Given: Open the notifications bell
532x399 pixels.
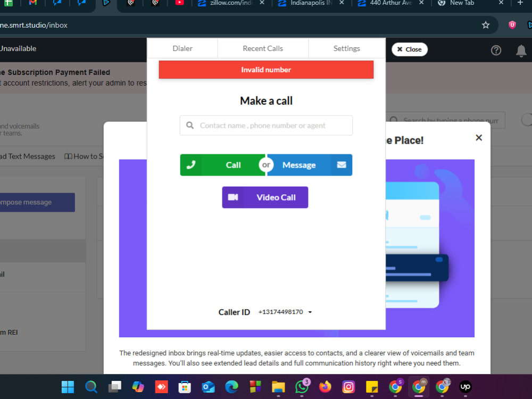Looking at the screenshot, I should pyautogui.click(x=521, y=51).
